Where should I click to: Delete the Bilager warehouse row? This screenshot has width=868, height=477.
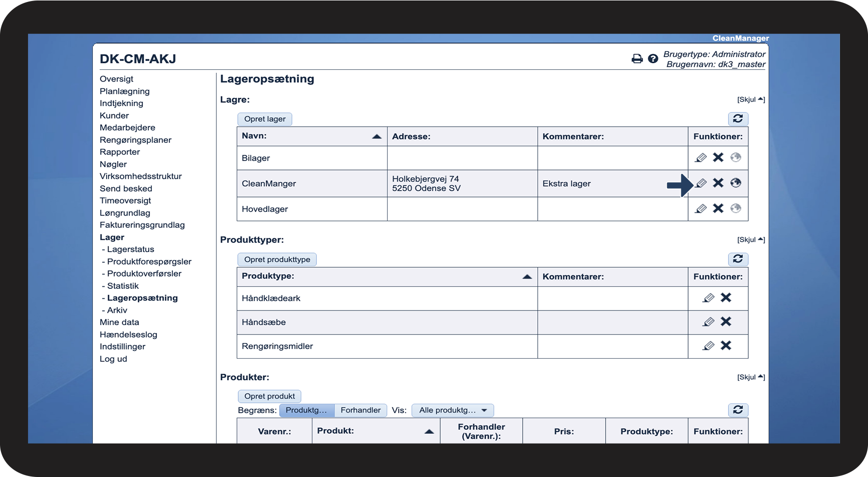(x=718, y=158)
